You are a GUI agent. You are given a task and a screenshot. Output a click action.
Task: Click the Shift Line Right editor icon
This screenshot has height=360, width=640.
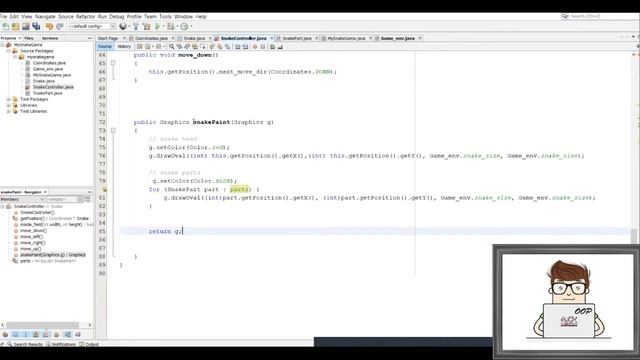pyautogui.click(x=245, y=47)
